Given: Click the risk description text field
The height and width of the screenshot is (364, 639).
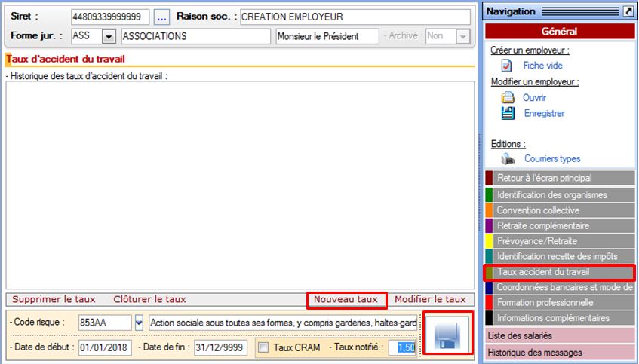Looking at the screenshot, I should tap(283, 323).
